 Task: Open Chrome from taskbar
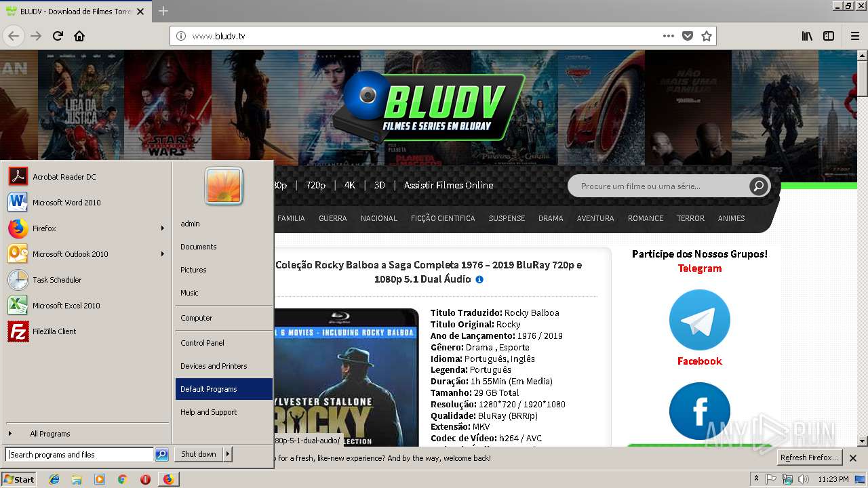122,479
